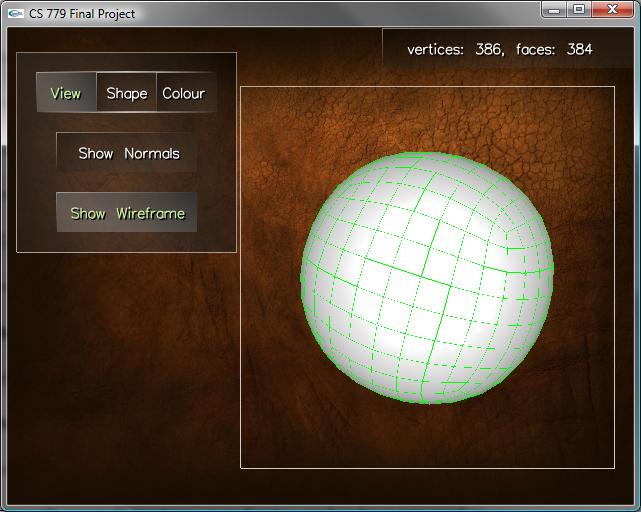
Task: Click the "CS 779 Final Project" title text
Action: click(82, 14)
